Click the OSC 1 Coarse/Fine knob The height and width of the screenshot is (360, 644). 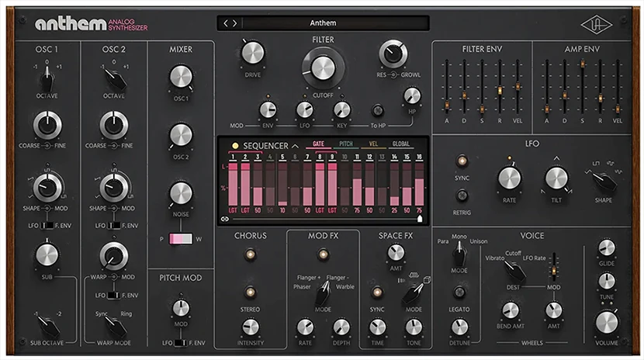(47, 125)
